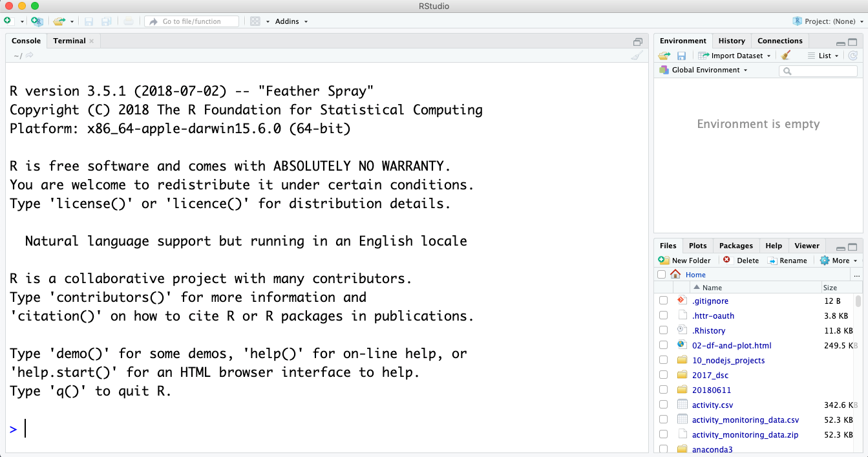
Task: Click the Go to file/function field
Action: (x=191, y=21)
